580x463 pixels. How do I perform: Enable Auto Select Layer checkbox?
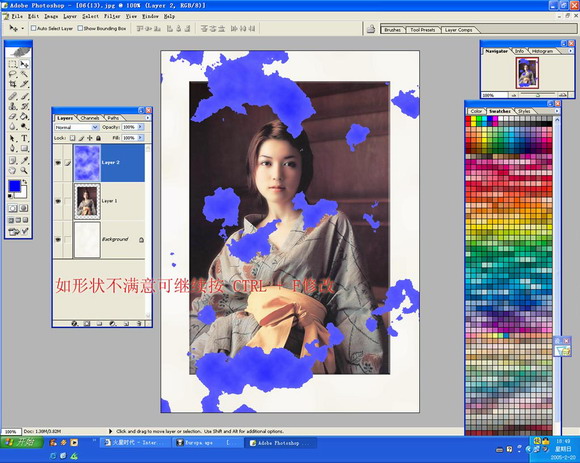33,28
